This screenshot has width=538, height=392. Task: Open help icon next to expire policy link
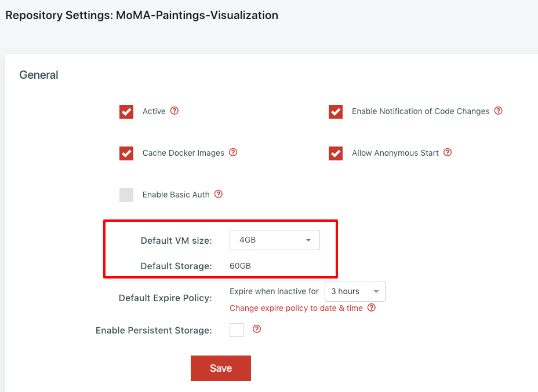372,308
